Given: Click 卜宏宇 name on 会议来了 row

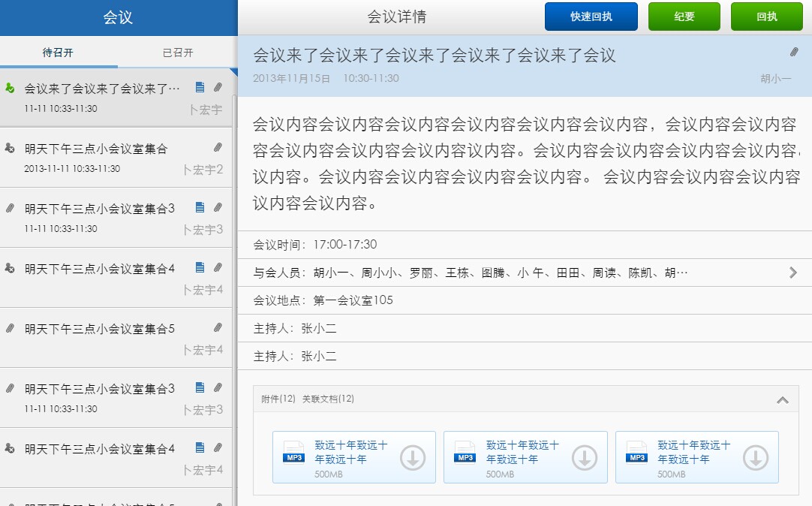Looking at the screenshot, I should 206,110.
